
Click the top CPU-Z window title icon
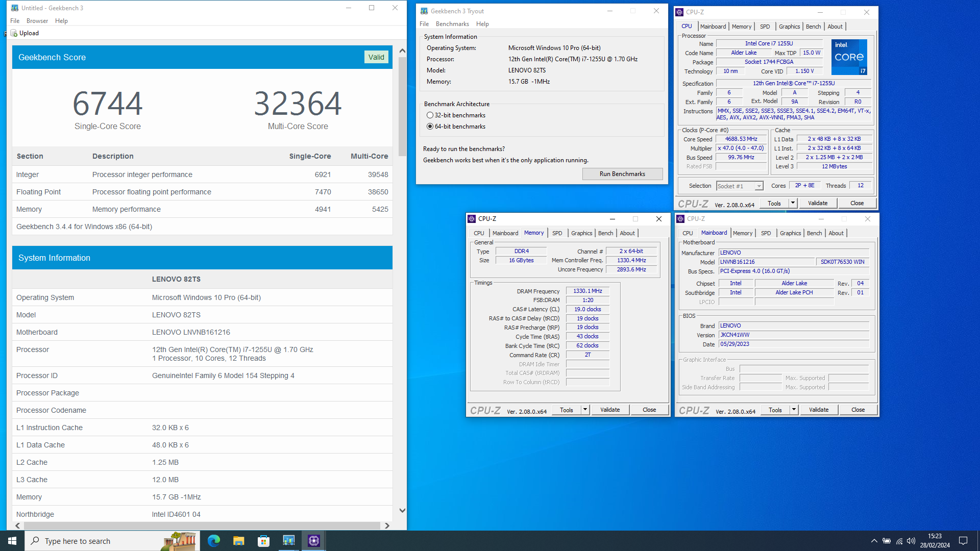[679, 12]
